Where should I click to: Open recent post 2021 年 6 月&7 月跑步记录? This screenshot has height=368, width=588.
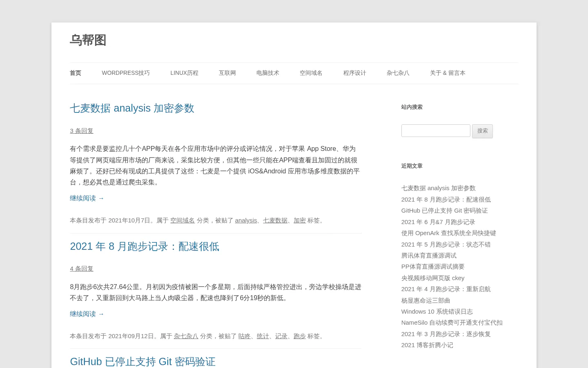[x=438, y=222]
